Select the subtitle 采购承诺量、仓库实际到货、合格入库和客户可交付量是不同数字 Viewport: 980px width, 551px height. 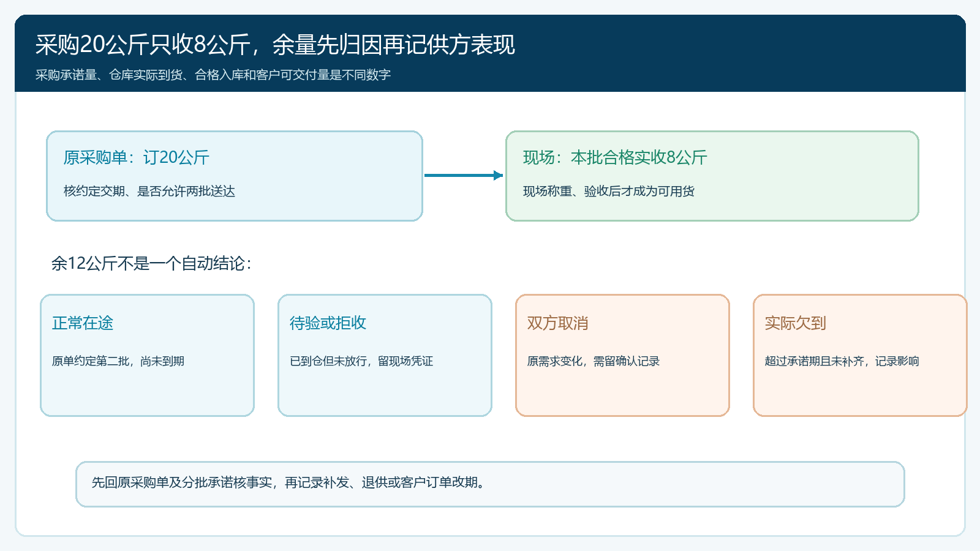coord(213,75)
